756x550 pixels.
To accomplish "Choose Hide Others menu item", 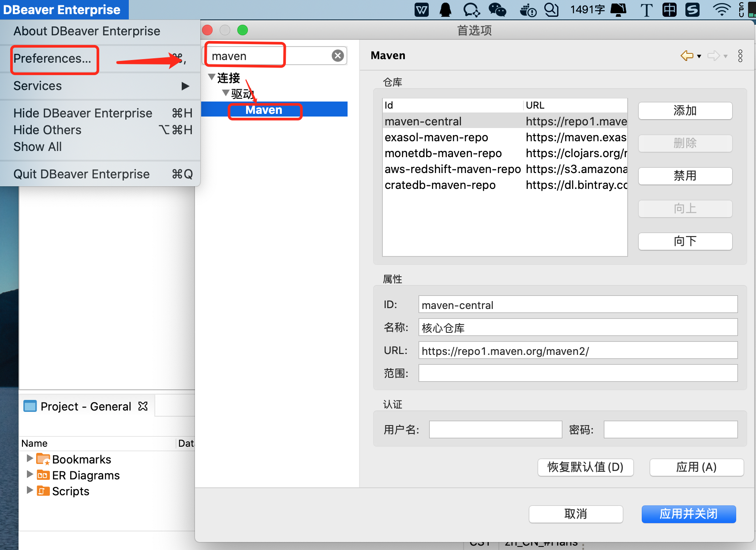I will pyautogui.click(x=101, y=130).
